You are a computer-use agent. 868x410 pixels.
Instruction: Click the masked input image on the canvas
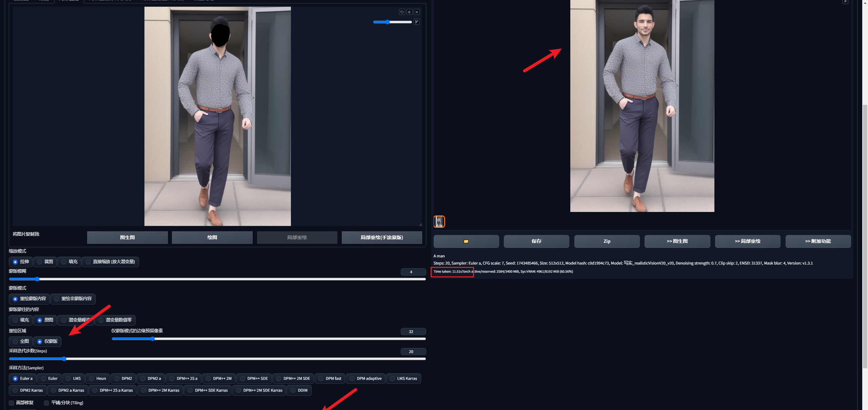pos(218,116)
